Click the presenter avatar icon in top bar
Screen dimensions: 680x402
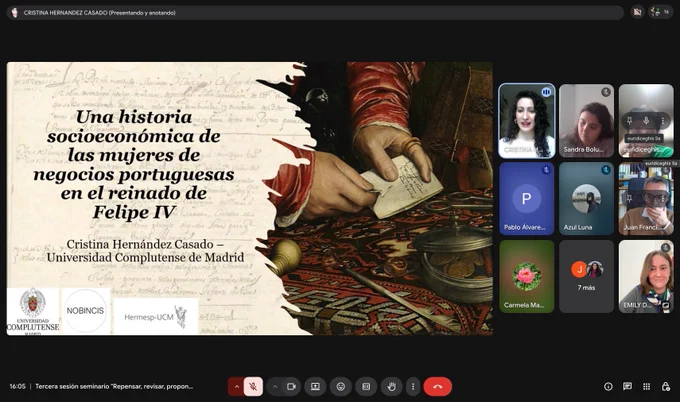click(15, 13)
